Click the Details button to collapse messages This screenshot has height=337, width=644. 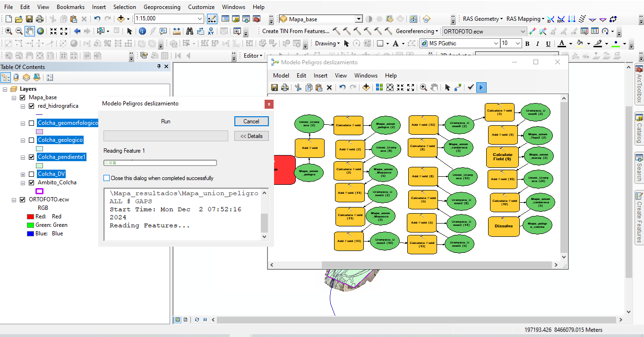(251, 136)
